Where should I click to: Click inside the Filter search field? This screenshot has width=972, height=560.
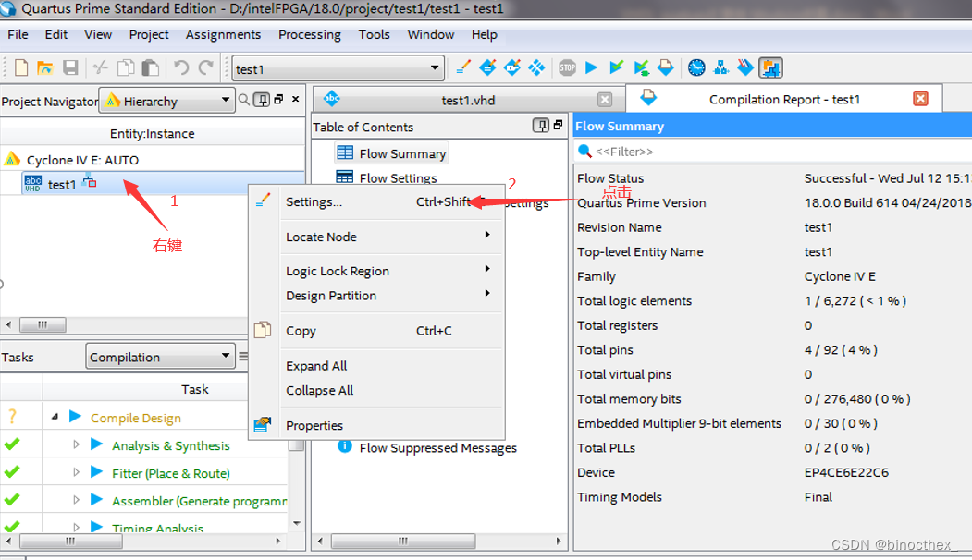coord(647,149)
